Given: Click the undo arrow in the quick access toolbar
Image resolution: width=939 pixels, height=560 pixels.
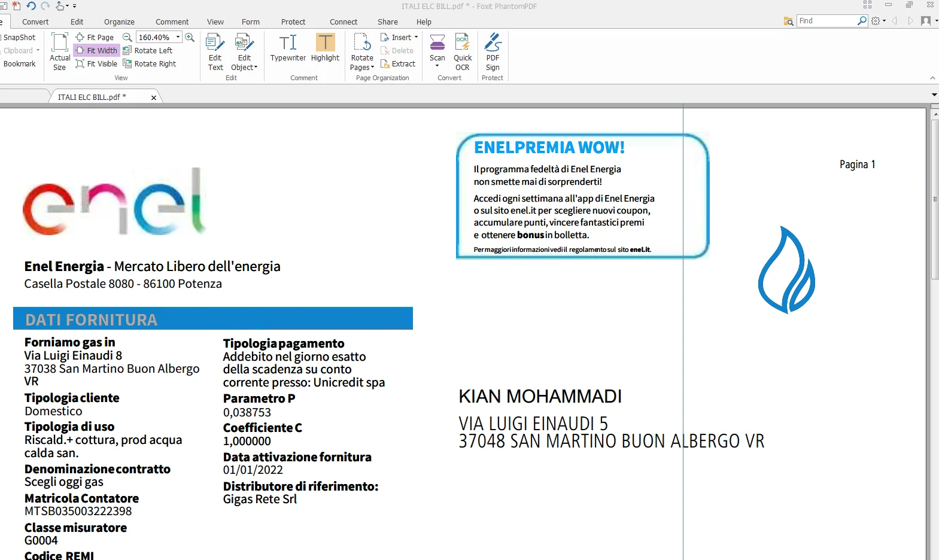Looking at the screenshot, I should point(31,6).
